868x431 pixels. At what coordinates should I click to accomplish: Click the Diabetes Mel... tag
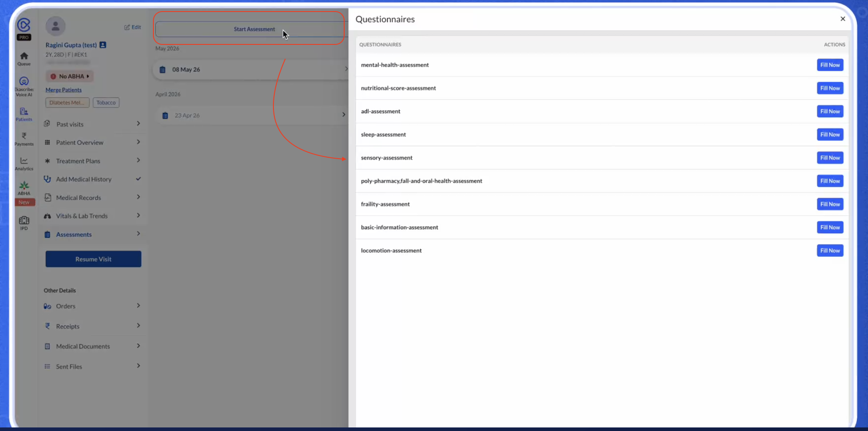coord(67,103)
